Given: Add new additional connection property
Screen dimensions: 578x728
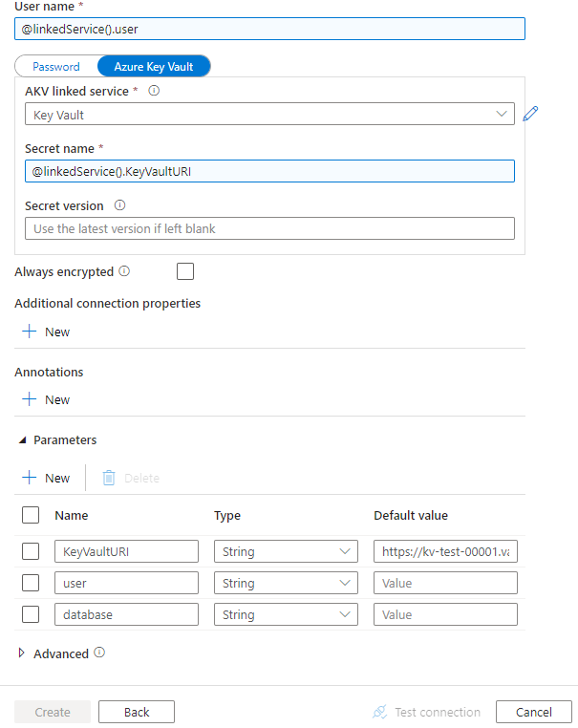Looking at the screenshot, I should tap(46, 332).
